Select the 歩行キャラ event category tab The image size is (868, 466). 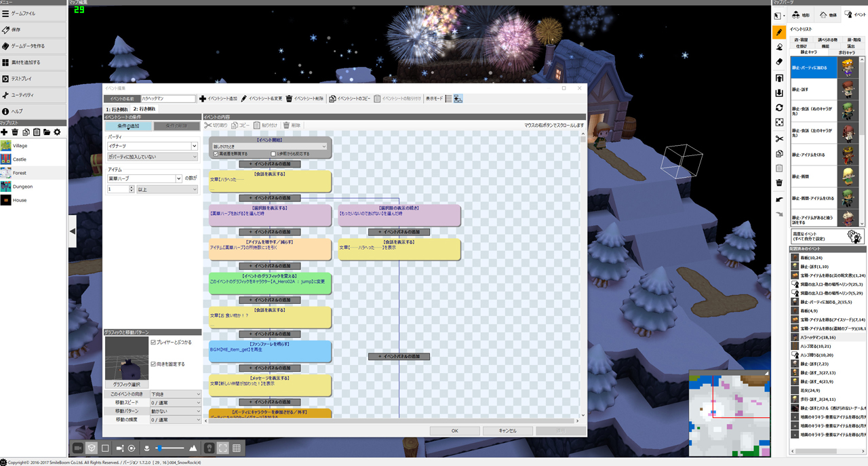(846, 52)
